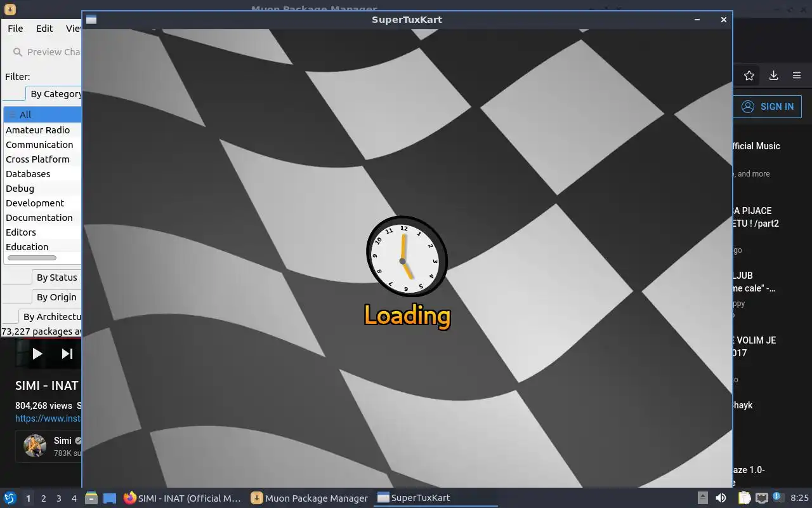
Task: Click the SuperTuxKart window menu icon
Action: point(91,20)
